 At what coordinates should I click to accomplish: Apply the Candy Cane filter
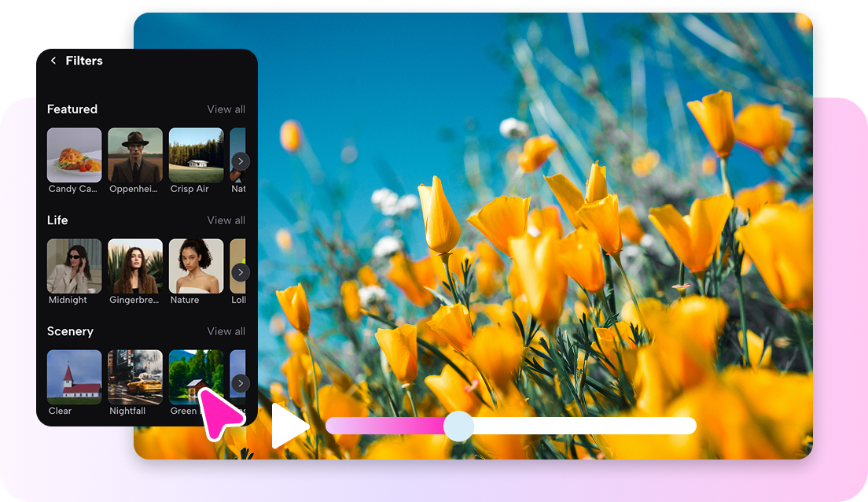(74, 155)
